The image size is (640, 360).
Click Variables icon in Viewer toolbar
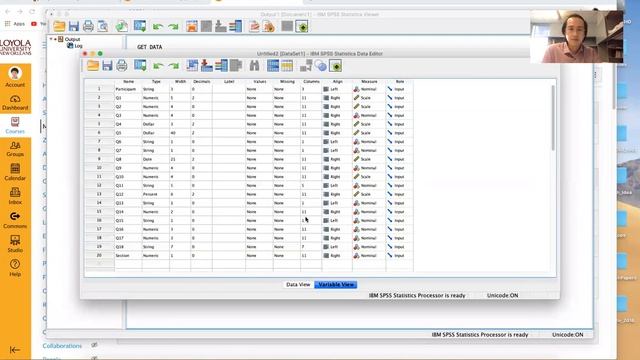[x=236, y=27]
